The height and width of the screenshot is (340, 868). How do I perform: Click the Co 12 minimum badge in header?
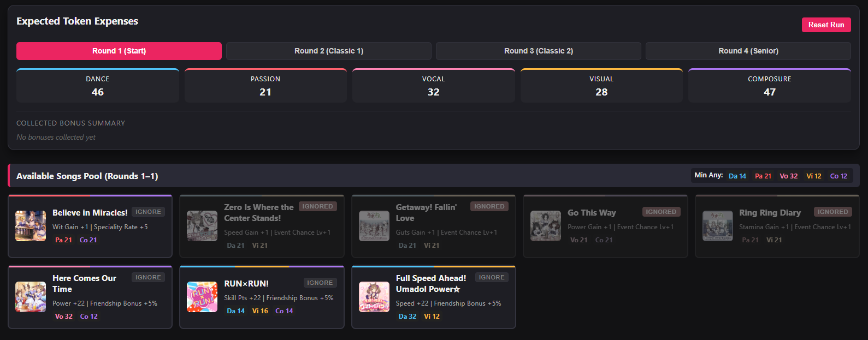click(x=839, y=176)
